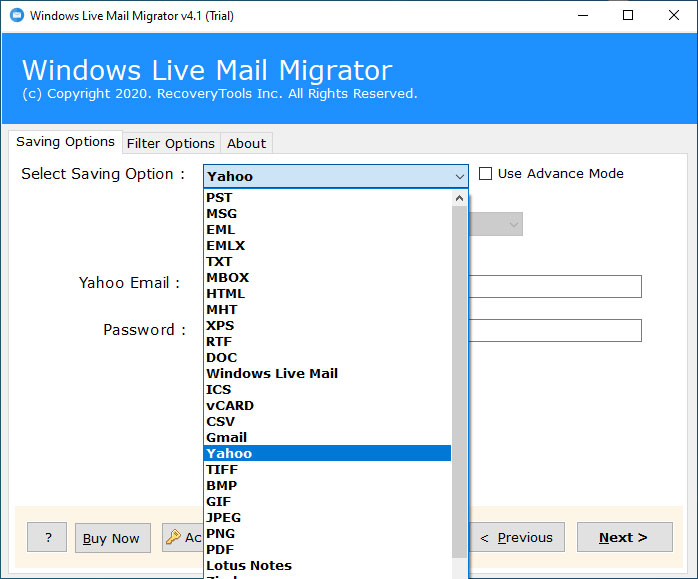Image resolution: width=698 pixels, height=579 pixels.
Task: Click the Password input field
Action: click(x=555, y=330)
